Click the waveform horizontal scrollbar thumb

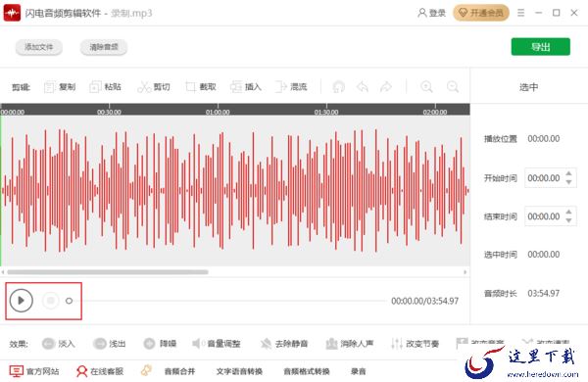tap(108, 272)
